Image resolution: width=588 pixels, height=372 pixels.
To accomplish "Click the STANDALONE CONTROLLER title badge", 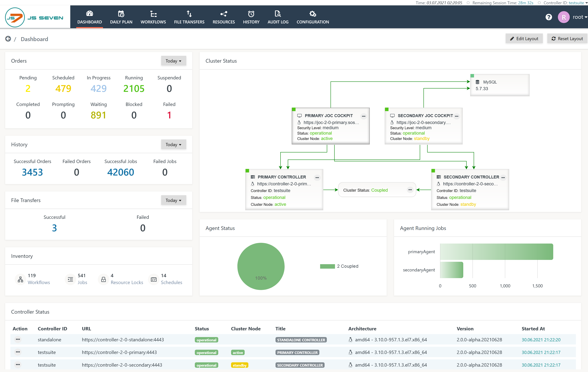I will click(301, 340).
